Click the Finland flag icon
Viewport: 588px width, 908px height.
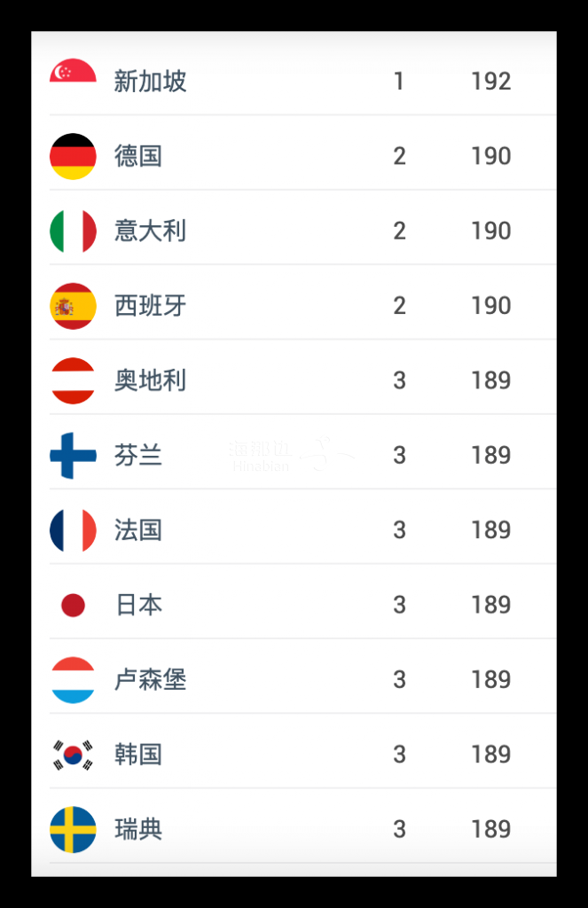coord(73,455)
